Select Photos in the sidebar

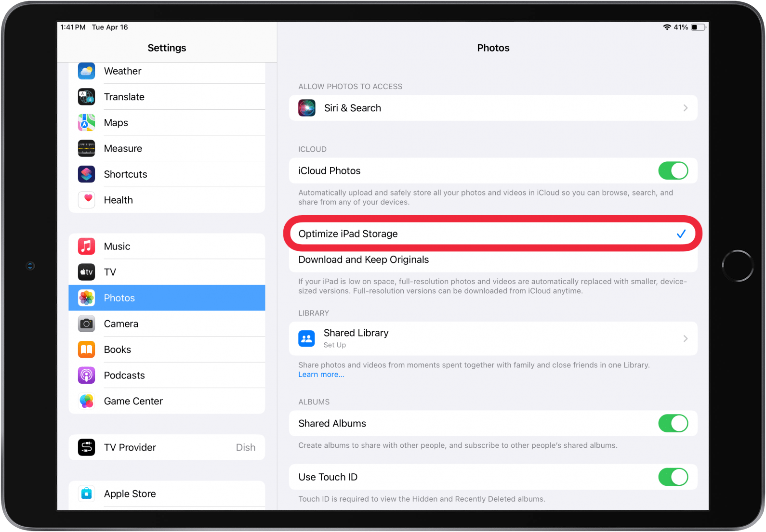pos(167,298)
